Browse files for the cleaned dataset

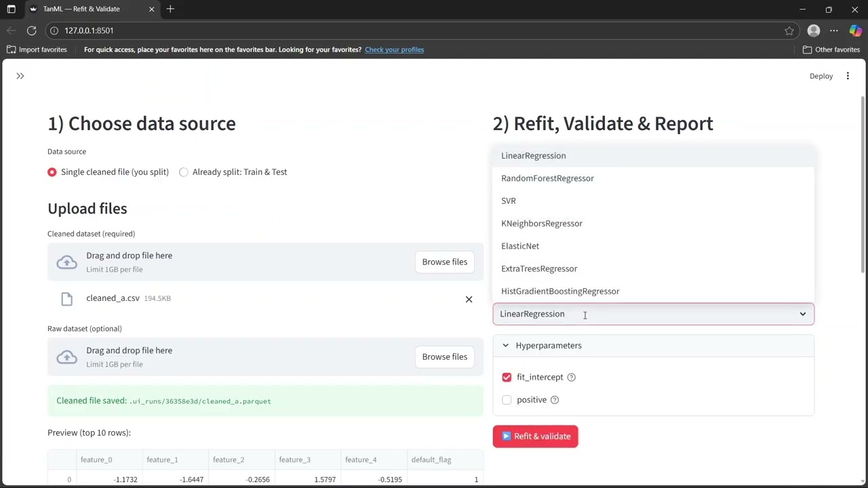click(444, 262)
